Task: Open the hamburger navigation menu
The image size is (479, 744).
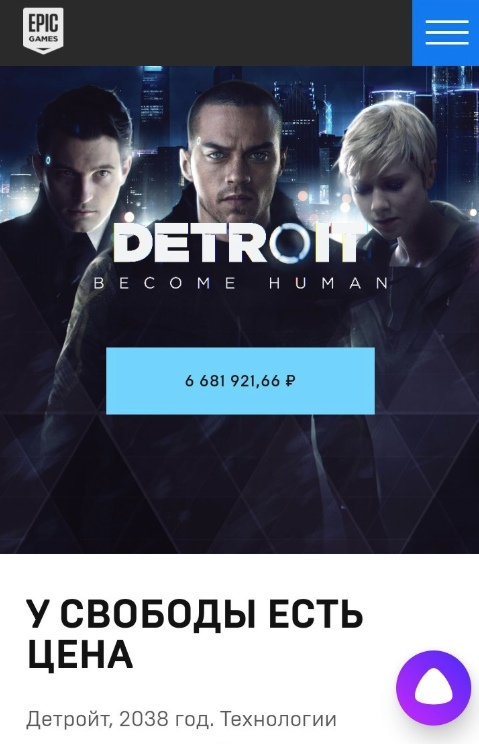Action: (446, 33)
